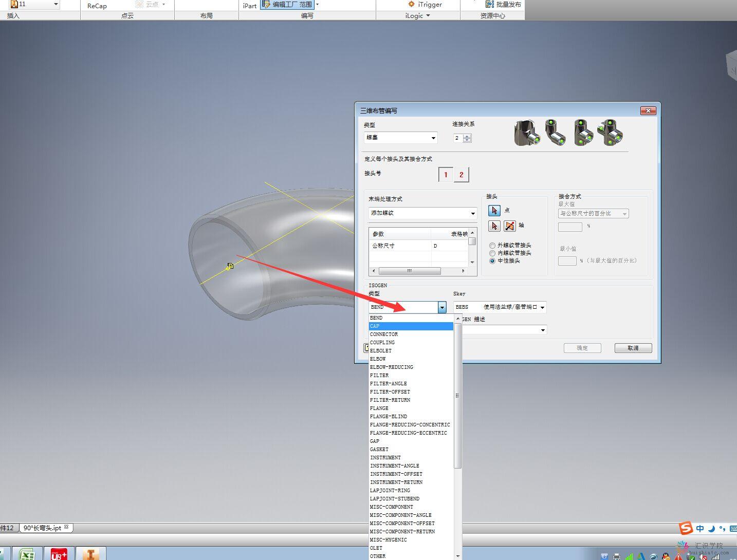Image resolution: width=737 pixels, height=560 pixels.
Task: Click scrollbar thumb of type list
Action: [457, 395]
